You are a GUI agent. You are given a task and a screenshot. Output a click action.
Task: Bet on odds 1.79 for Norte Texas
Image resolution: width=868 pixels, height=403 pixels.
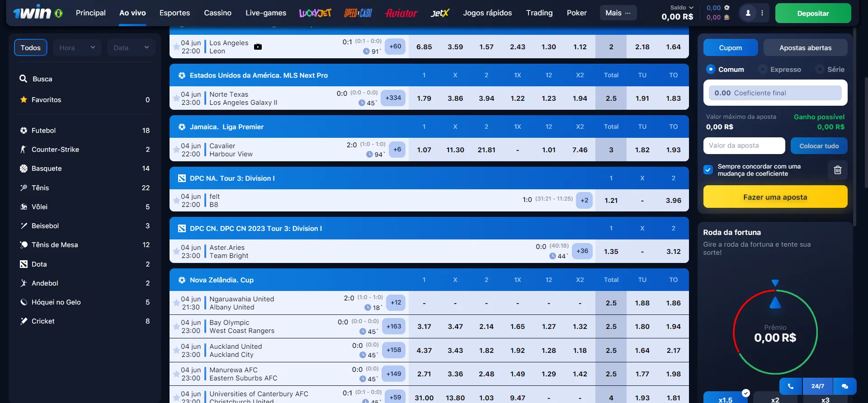coord(424,98)
